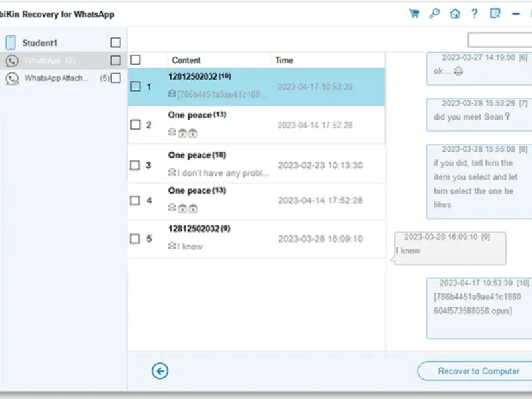
Task: Click the key registration icon
Action: click(434, 13)
